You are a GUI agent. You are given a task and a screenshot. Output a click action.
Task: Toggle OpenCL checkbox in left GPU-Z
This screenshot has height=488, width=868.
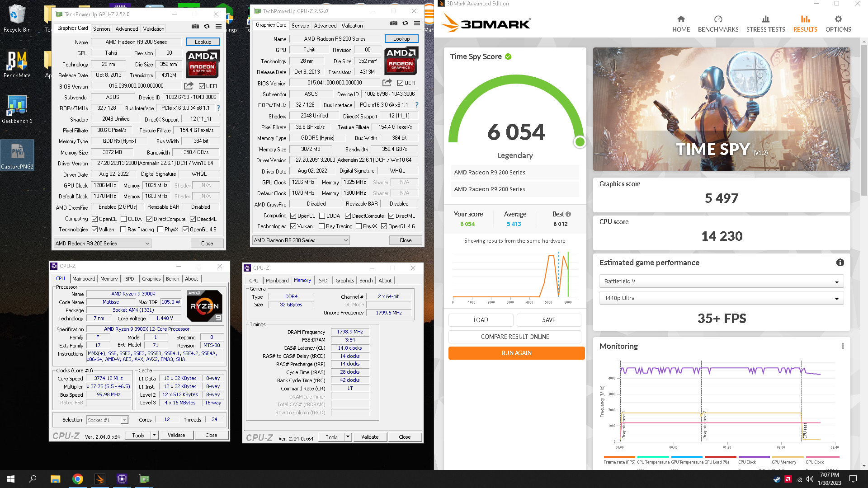[94, 219]
